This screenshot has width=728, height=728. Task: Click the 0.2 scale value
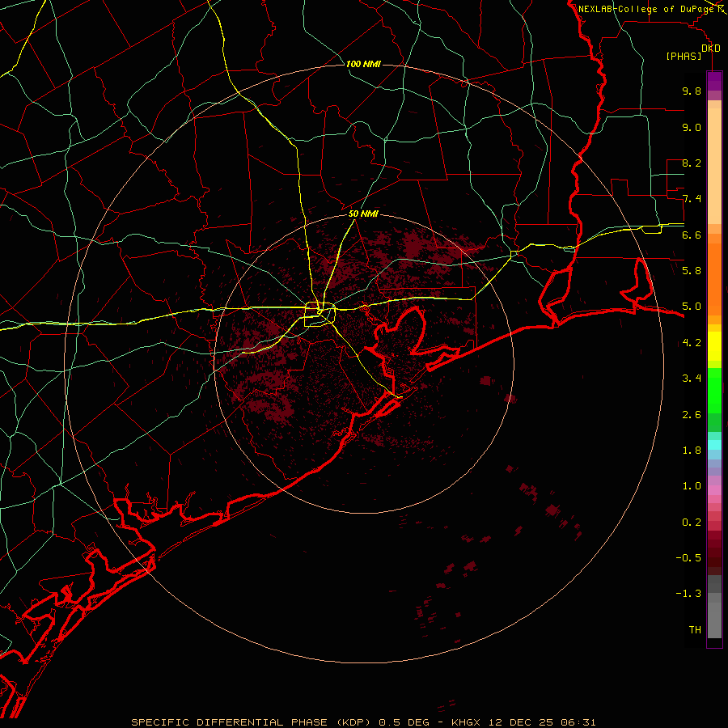692,522
